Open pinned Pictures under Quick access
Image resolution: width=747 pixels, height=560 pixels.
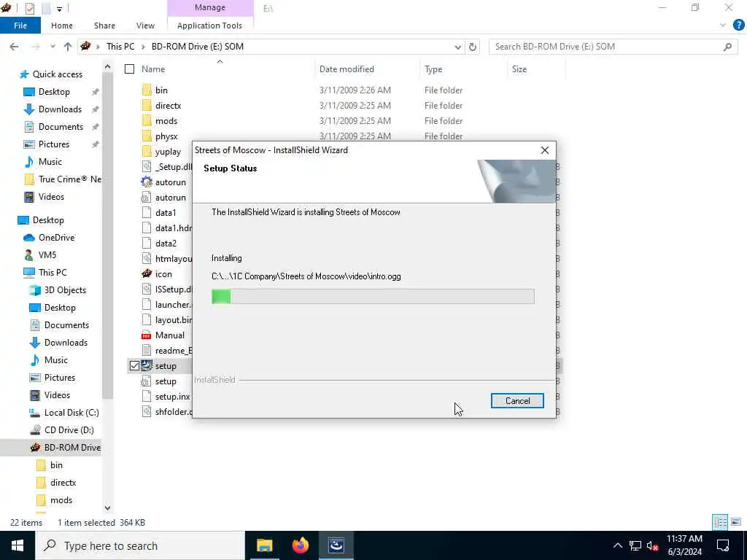[x=53, y=144]
